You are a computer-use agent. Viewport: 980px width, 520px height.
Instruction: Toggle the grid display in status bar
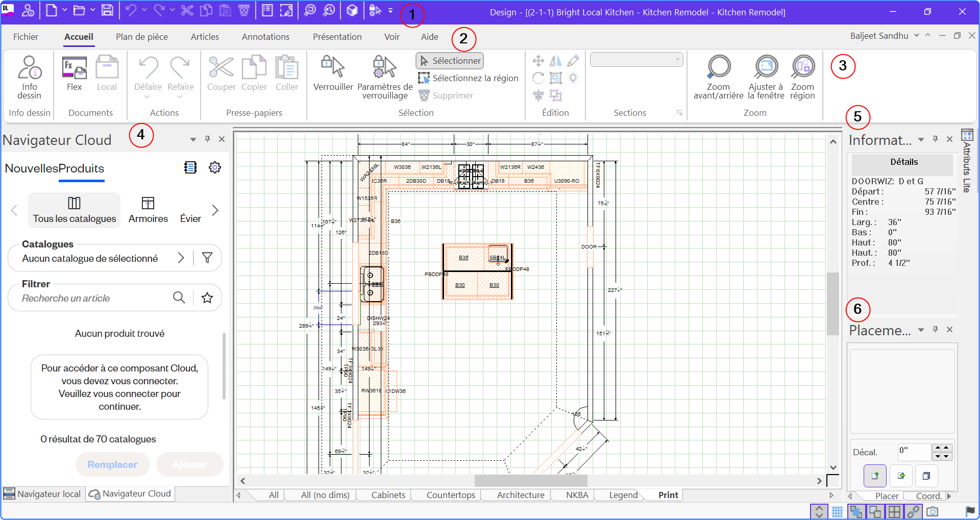(x=838, y=511)
